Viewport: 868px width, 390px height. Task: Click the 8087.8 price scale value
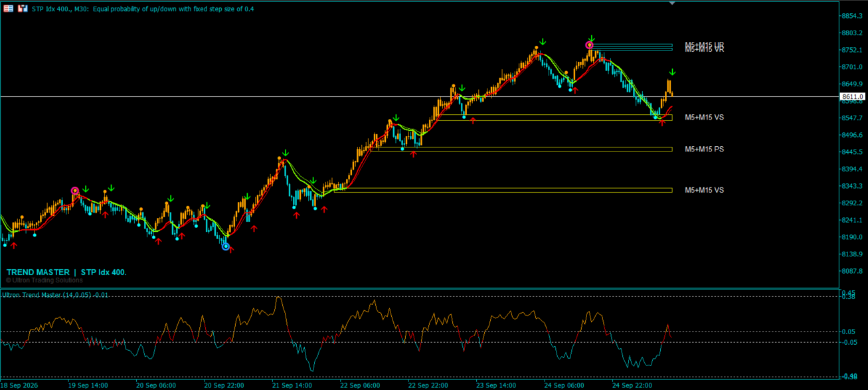pos(851,271)
